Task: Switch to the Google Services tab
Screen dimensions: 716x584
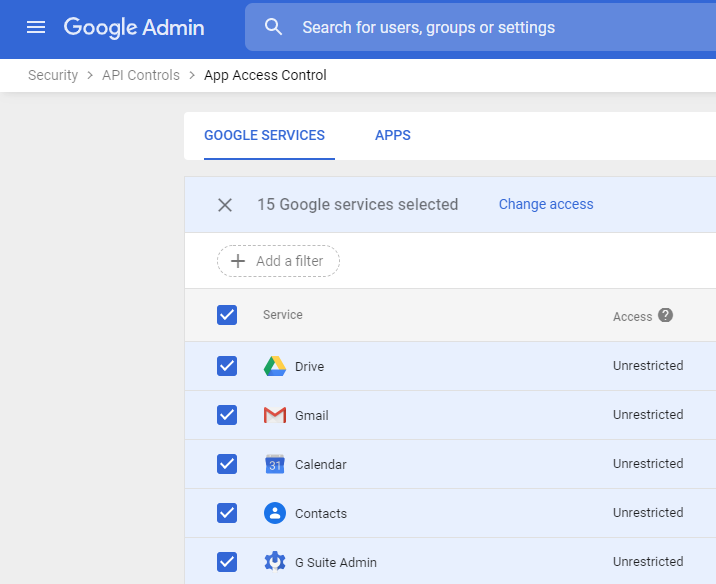Action: coord(264,136)
